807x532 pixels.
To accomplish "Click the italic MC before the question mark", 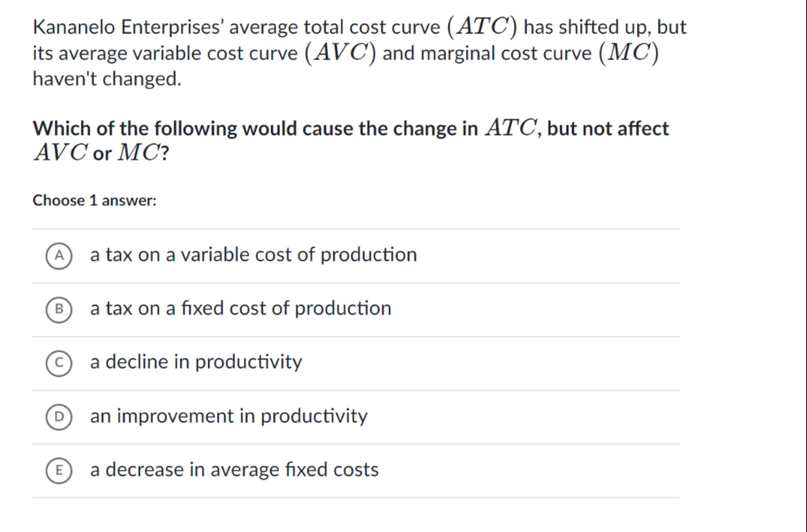I will (139, 153).
